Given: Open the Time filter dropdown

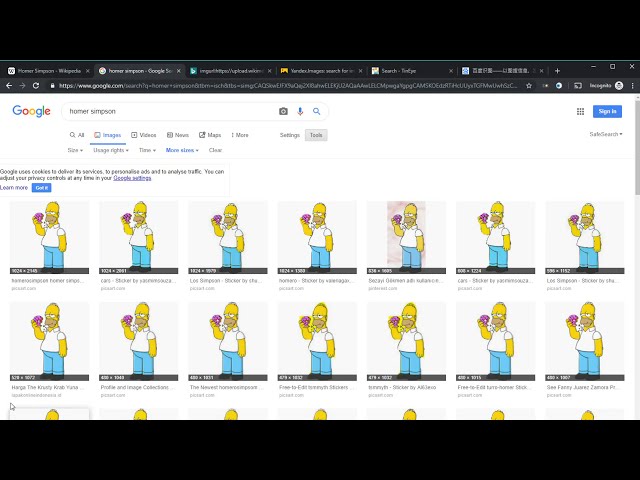Looking at the screenshot, I should [x=147, y=150].
